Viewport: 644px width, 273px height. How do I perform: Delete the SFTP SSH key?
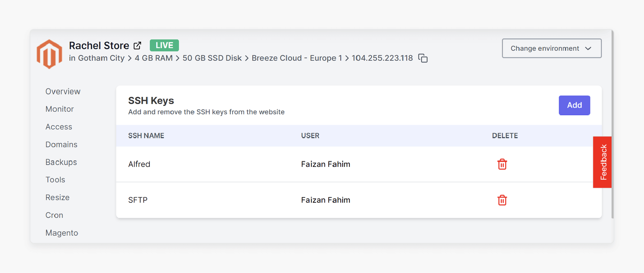point(502,200)
